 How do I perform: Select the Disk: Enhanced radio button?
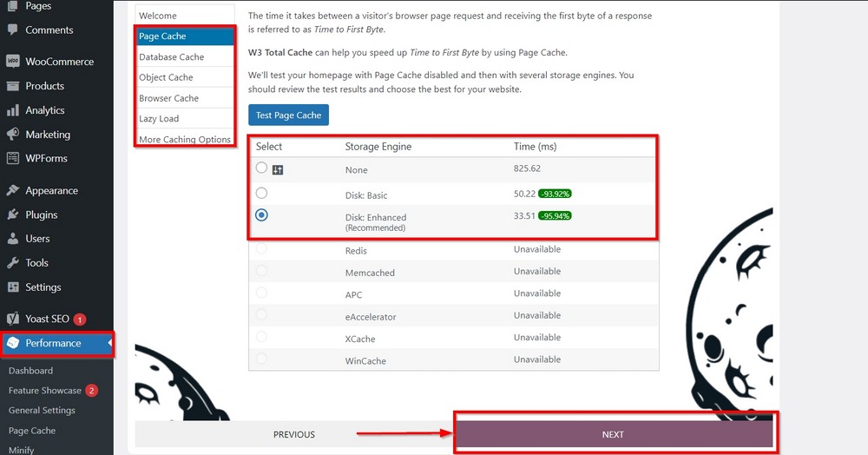tap(261, 214)
